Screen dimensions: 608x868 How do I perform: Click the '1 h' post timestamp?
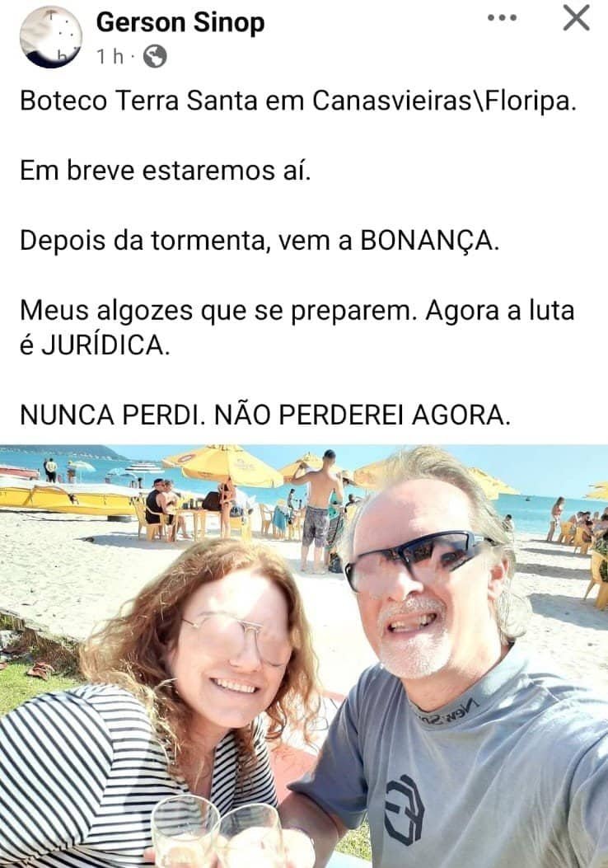pyautogui.click(x=110, y=56)
